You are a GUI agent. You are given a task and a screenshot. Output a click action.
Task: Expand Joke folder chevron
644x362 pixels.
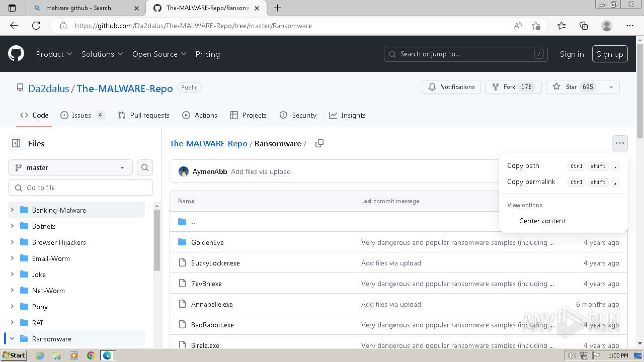12,275
